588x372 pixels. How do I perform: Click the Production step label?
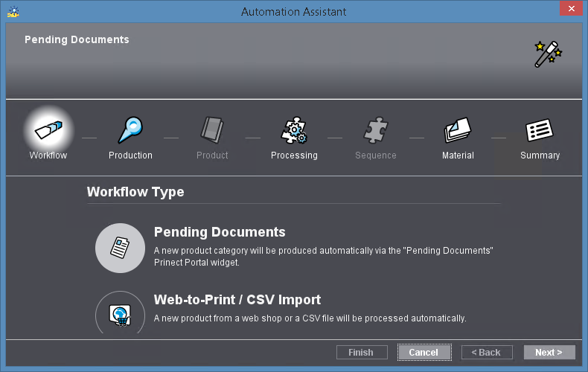130,155
